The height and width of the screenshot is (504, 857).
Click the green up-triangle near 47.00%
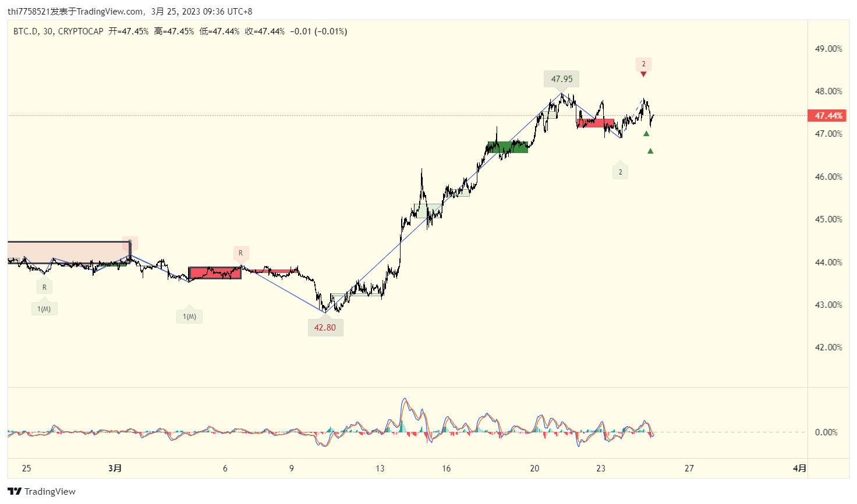click(x=646, y=134)
